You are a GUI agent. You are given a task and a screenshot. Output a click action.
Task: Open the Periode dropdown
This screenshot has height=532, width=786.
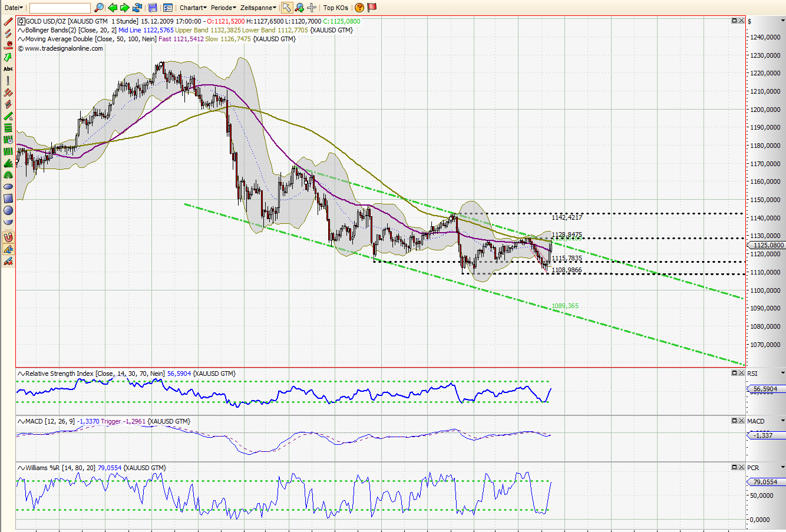click(x=223, y=8)
